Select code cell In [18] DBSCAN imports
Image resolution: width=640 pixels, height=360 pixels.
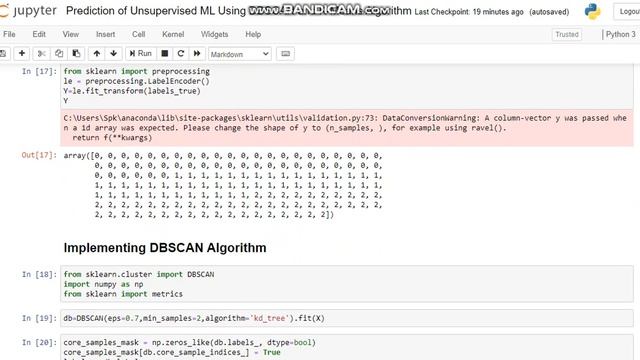(347, 284)
